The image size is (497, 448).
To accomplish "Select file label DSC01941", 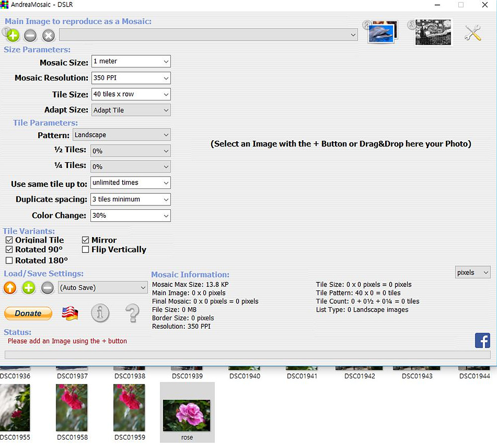I will (302, 376).
